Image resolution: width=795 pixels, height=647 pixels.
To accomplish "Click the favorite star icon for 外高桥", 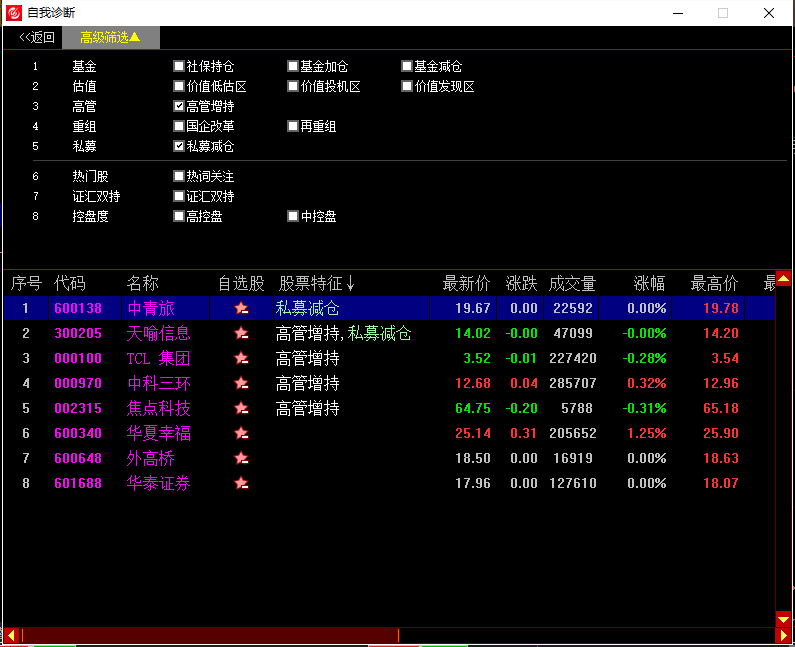I will point(241,459).
